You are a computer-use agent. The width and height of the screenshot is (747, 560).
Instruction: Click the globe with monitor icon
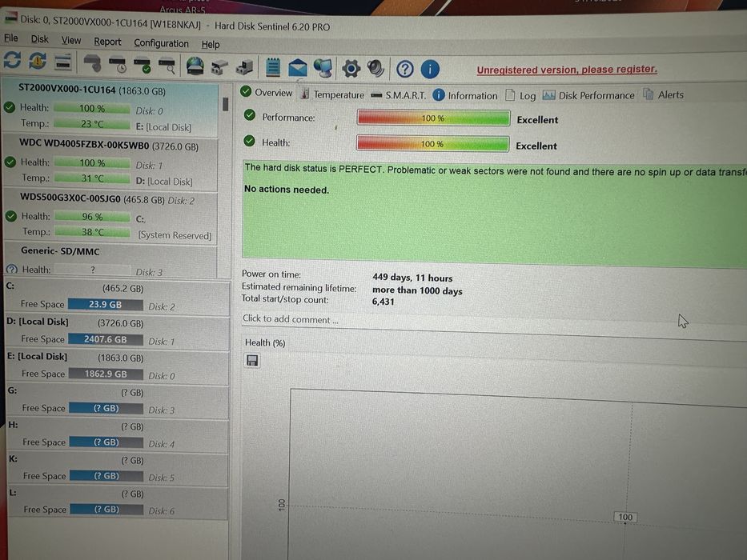(323, 68)
